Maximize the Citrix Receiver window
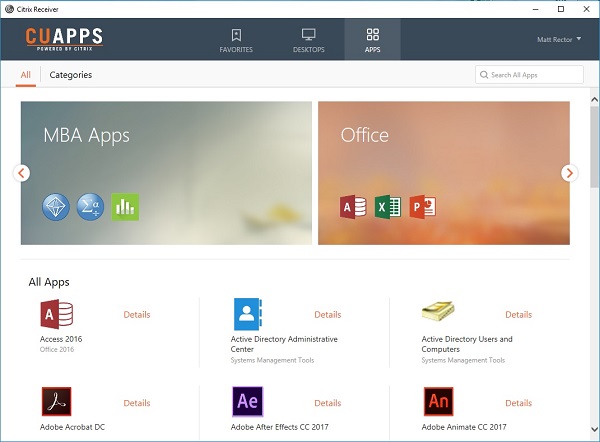The height and width of the screenshot is (442, 600). click(561, 9)
